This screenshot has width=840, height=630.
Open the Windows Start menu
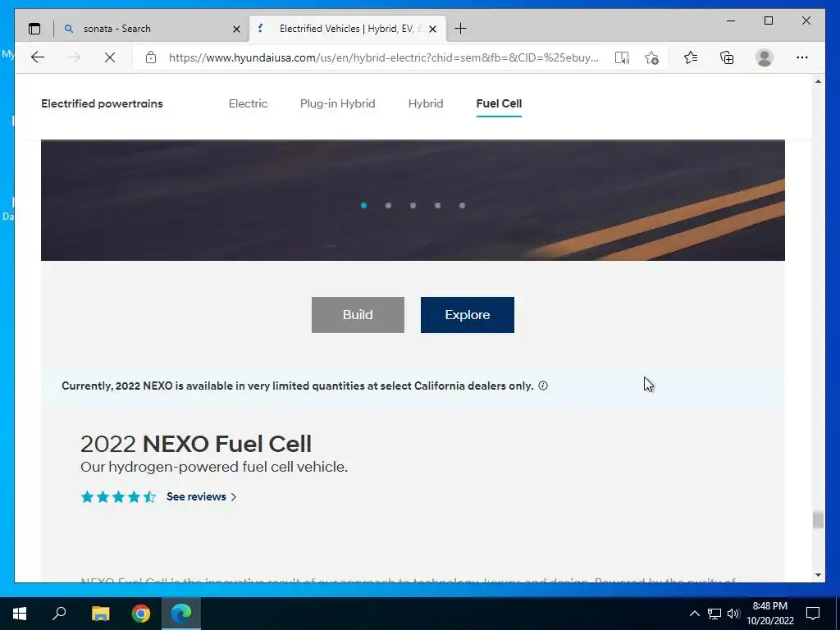pos(20,614)
